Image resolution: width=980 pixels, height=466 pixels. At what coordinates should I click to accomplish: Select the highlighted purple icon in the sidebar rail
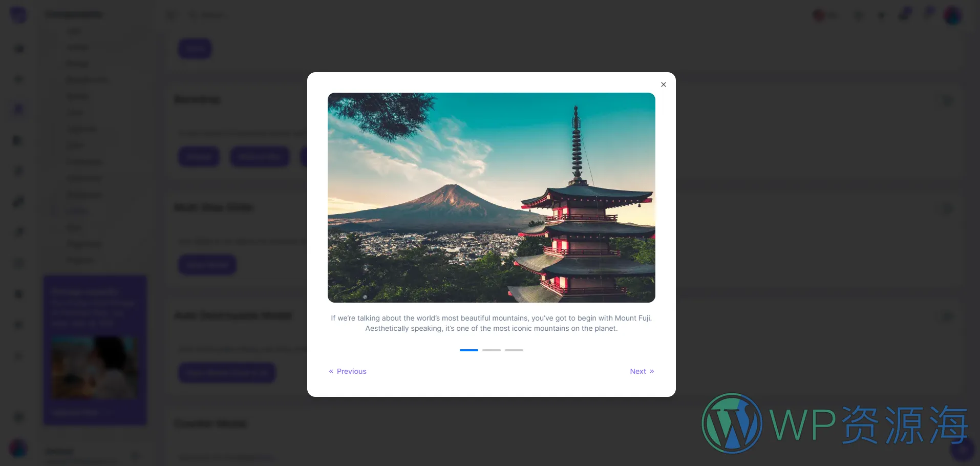[18, 109]
